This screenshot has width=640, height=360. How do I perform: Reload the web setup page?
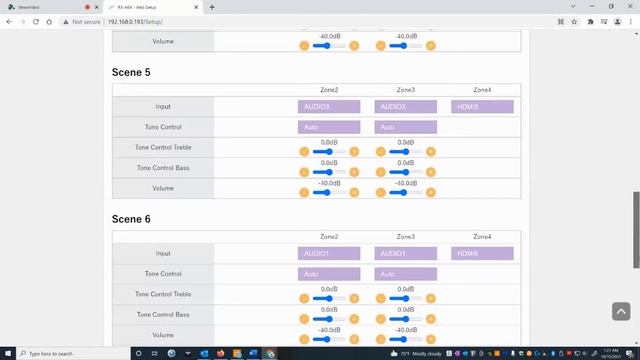coord(36,22)
